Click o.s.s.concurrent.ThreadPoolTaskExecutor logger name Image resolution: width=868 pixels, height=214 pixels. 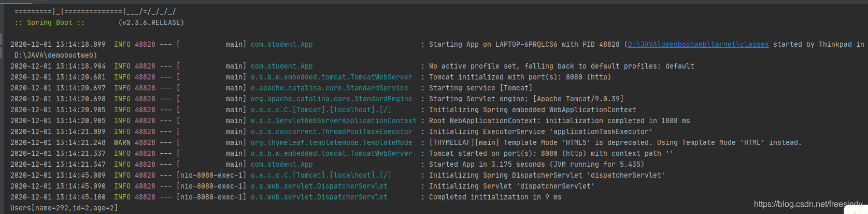click(332, 132)
